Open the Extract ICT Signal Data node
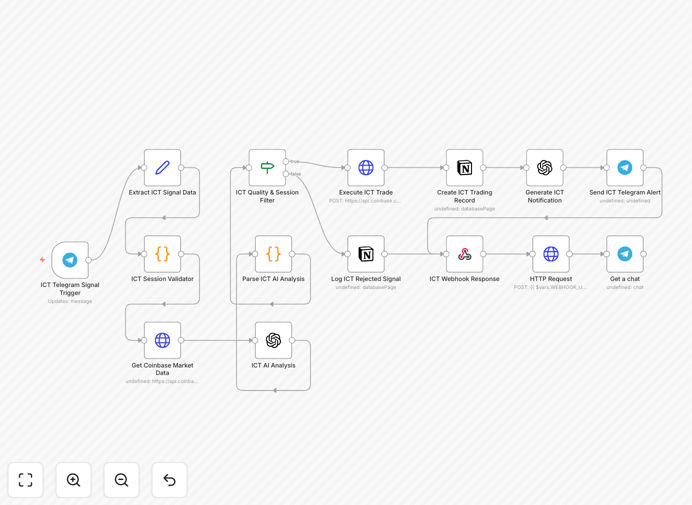 pyautogui.click(x=162, y=168)
